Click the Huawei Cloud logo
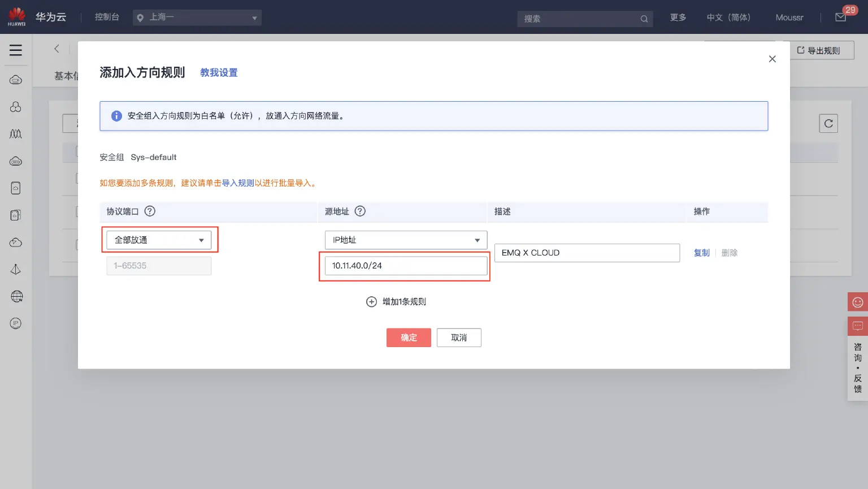Screen dimensions: 868x489 (17, 17)
